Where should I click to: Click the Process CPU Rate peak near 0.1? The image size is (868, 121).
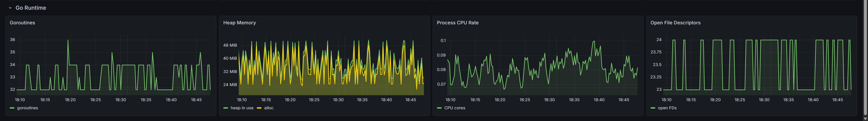coord(594,41)
